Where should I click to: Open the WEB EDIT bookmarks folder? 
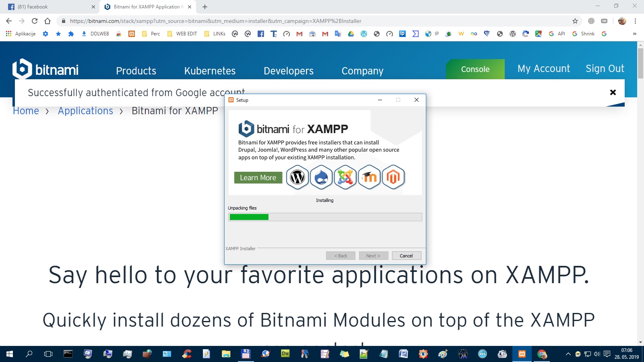(182, 34)
